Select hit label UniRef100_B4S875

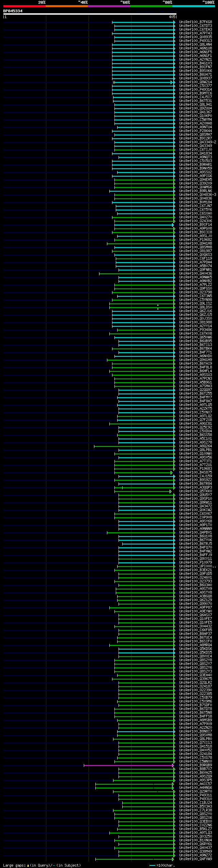tap(196, 473)
